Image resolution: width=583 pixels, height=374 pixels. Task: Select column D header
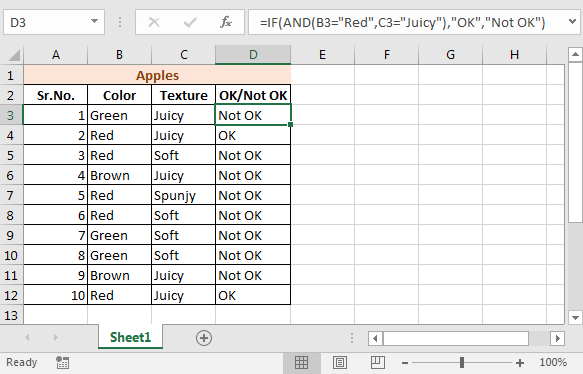(x=253, y=55)
